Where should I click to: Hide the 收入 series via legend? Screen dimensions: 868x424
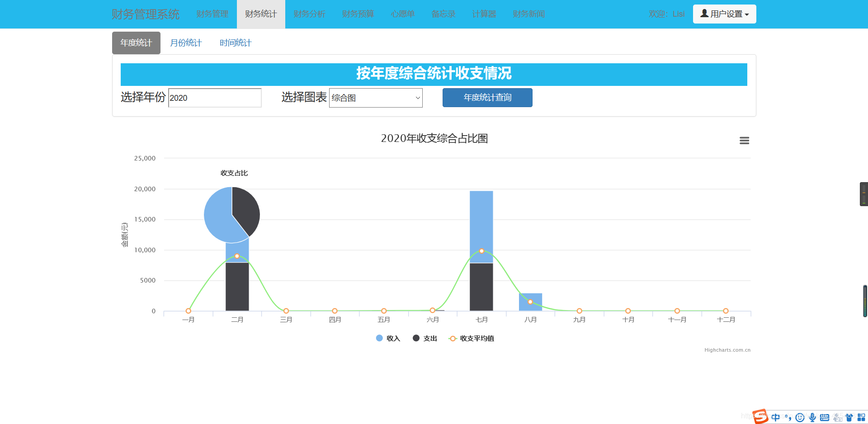click(x=388, y=338)
